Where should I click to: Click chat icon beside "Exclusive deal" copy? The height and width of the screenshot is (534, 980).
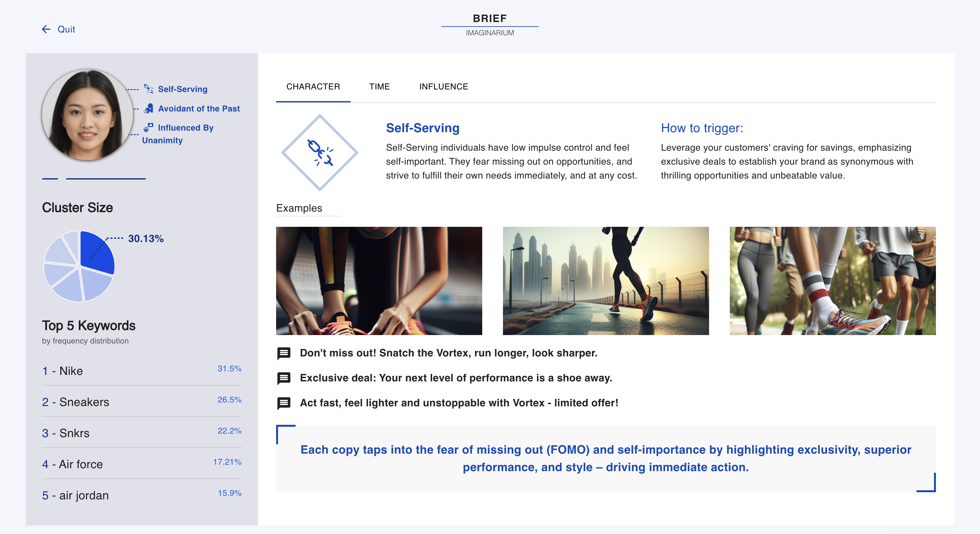[284, 378]
